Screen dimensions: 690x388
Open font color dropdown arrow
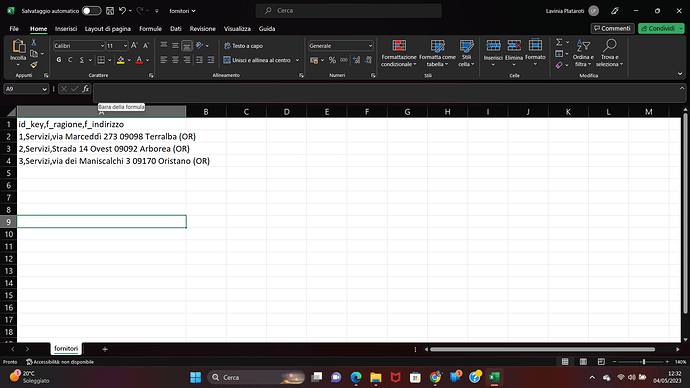[x=148, y=60]
